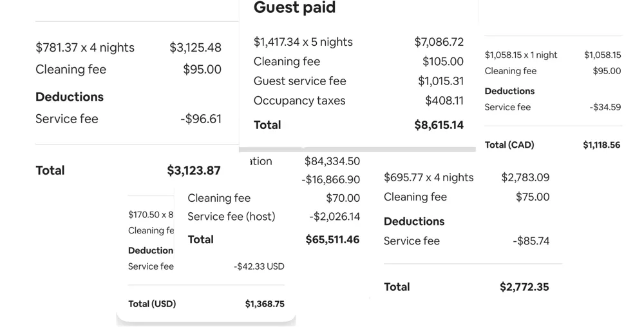Click the Service fee (host) label
The image size is (644, 327).
(x=231, y=217)
